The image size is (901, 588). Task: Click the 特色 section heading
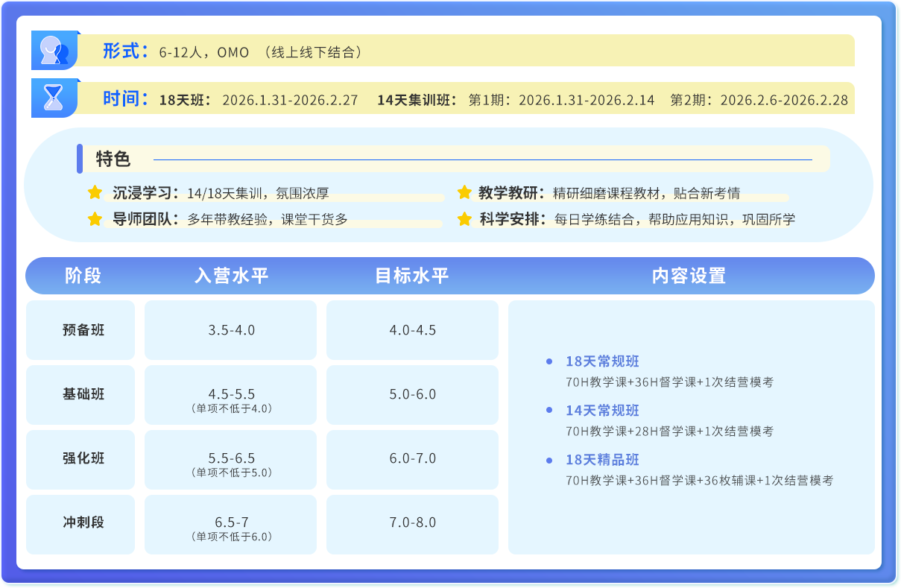coord(113,159)
